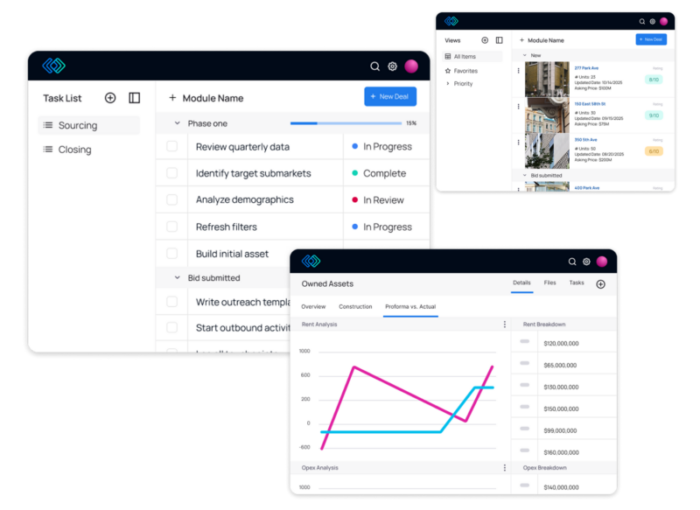This screenshot has height=510, width=700.
Task: Open the 277 Park Ave building thumbnail
Action: (547, 78)
